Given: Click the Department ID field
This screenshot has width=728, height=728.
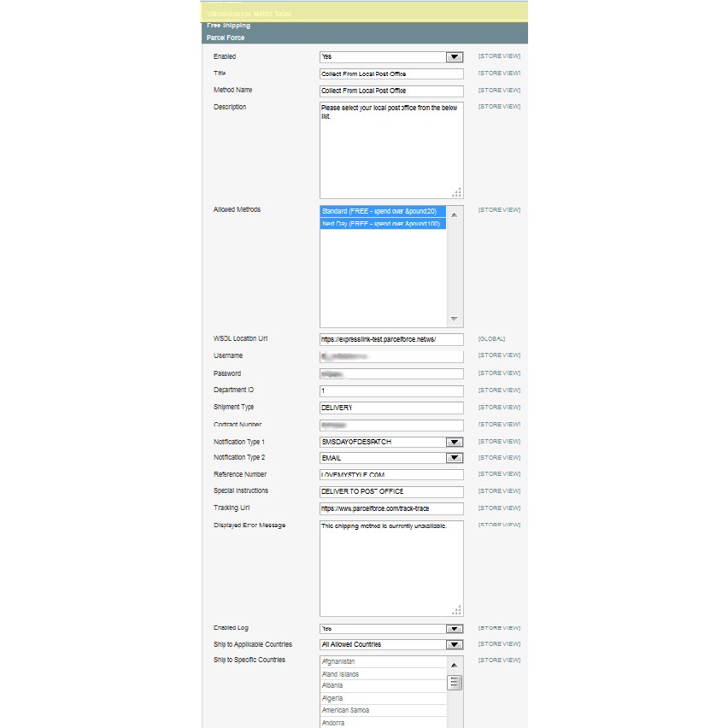Looking at the screenshot, I should (x=391, y=391).
